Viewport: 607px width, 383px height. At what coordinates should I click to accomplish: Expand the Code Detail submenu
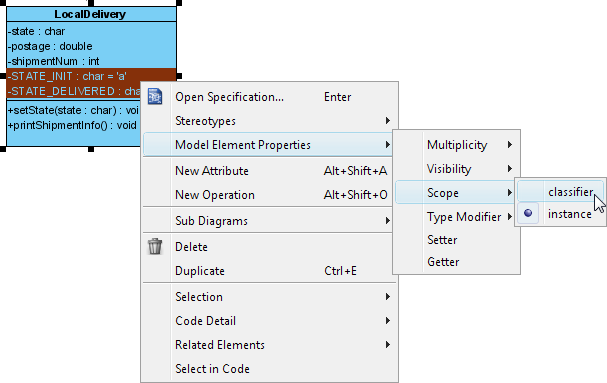click(x=269, y=321)
